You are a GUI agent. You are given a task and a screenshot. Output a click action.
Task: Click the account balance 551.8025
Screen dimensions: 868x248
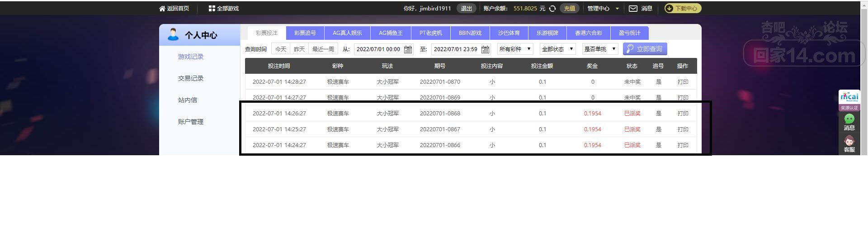point(525,9)
